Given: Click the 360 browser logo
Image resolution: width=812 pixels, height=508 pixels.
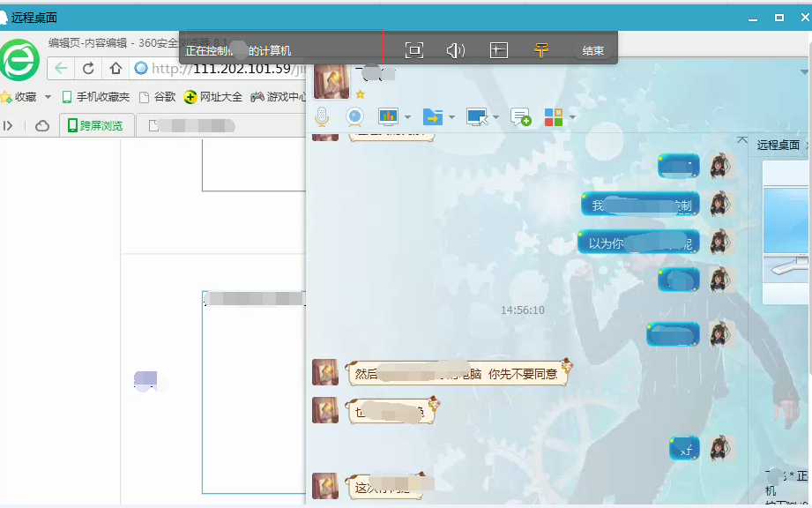Looking at the screenshot, I should click(19, 60).
